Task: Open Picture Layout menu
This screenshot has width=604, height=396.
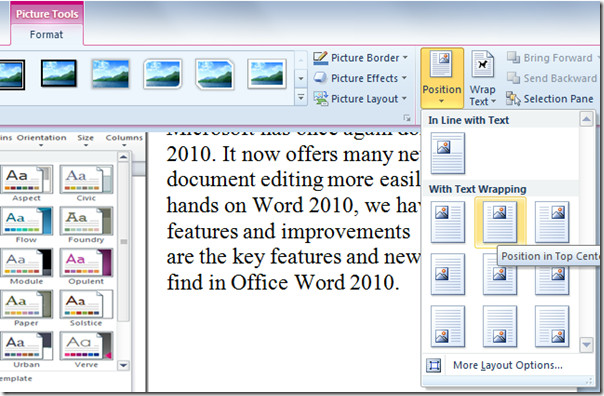Action: coord(361,99)
